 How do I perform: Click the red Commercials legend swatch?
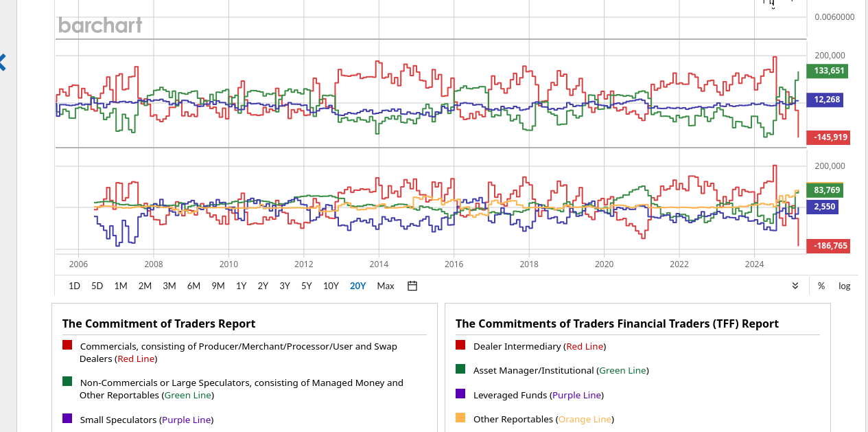[67, 345]
